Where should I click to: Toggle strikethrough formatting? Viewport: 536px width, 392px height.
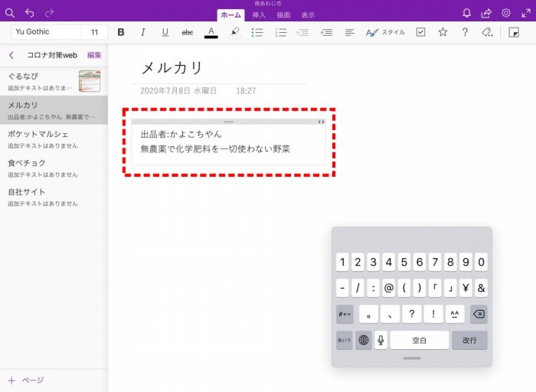point(188,32)
